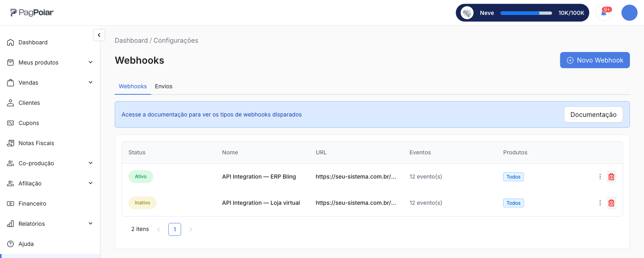
Task: Go to the next page arrow
Action: click(x=191, y=229)
